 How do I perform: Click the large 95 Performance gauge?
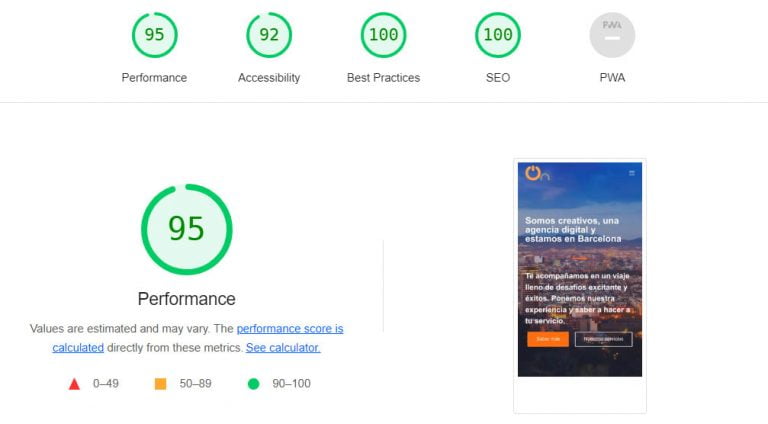[x=187, y=229]
